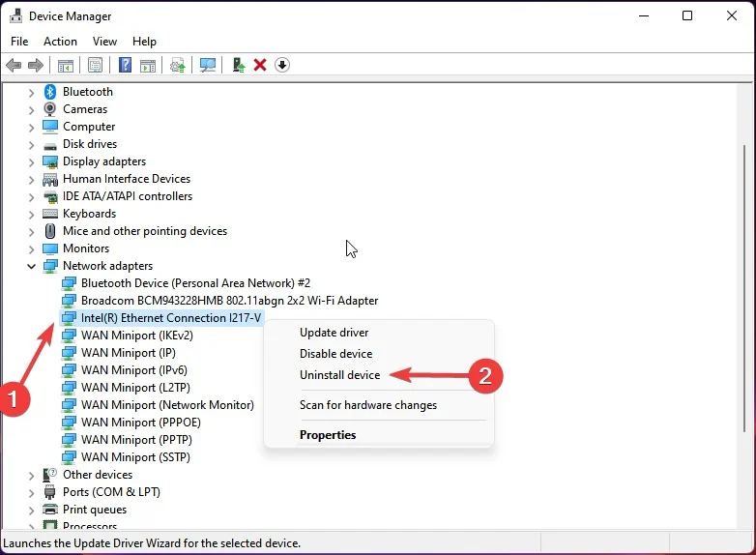Select Bluetooth Device (Personal Area Network) #2
This screenshot has height=555, width=756.
tap(195, 283)
